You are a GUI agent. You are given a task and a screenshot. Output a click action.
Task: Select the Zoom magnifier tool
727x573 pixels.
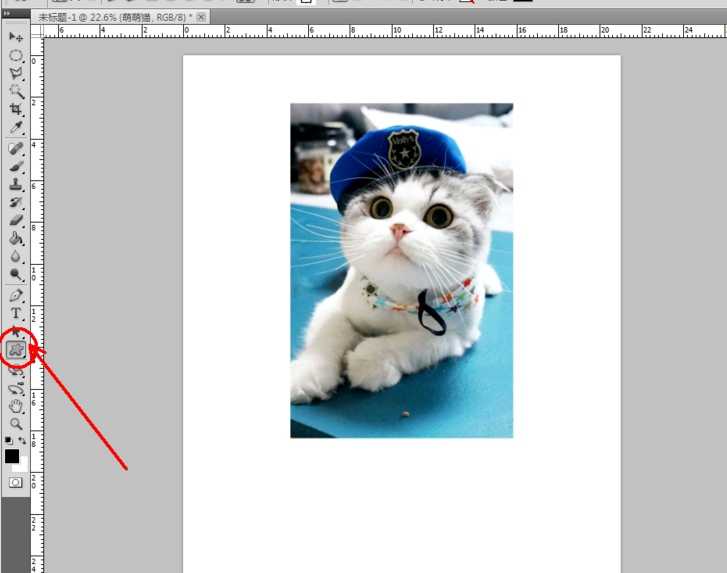click(16, 424)
